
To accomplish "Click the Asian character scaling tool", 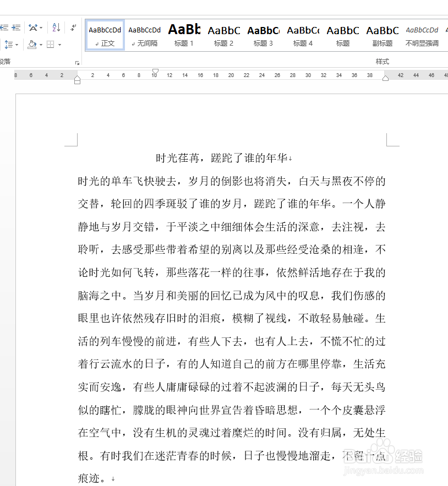I will [33, 27].
